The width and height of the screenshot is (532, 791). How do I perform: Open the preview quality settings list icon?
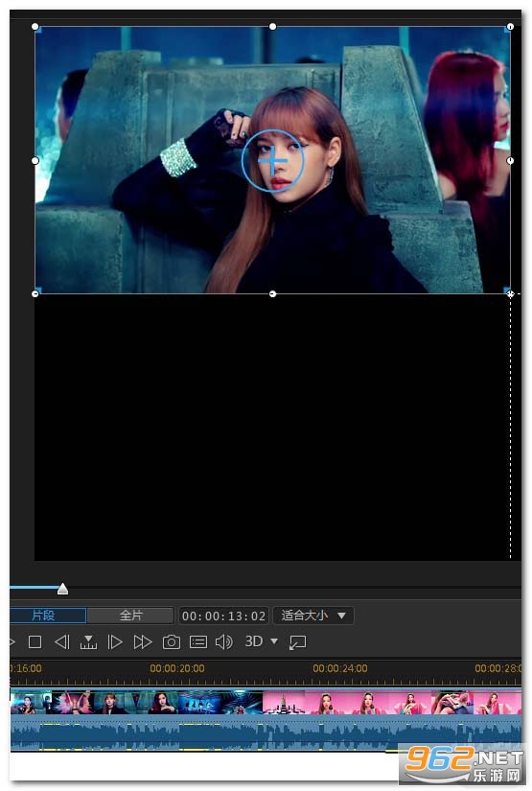click(x=198, y=641)
